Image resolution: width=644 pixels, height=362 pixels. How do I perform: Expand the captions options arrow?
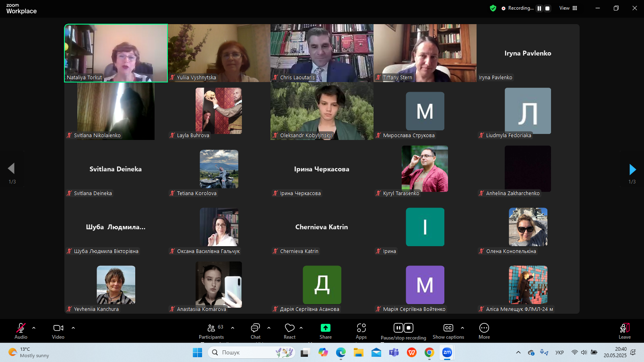click(x=462, y=328)
